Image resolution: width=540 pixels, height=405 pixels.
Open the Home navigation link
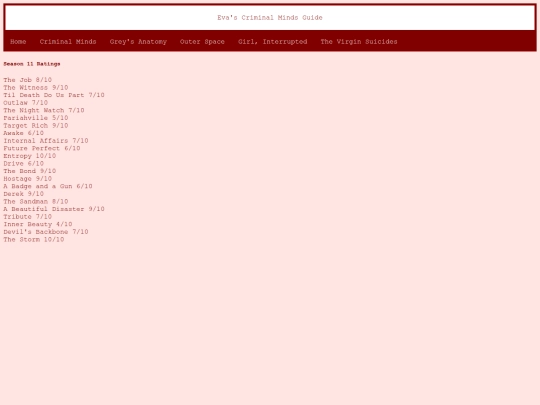[x=18, y=42]
